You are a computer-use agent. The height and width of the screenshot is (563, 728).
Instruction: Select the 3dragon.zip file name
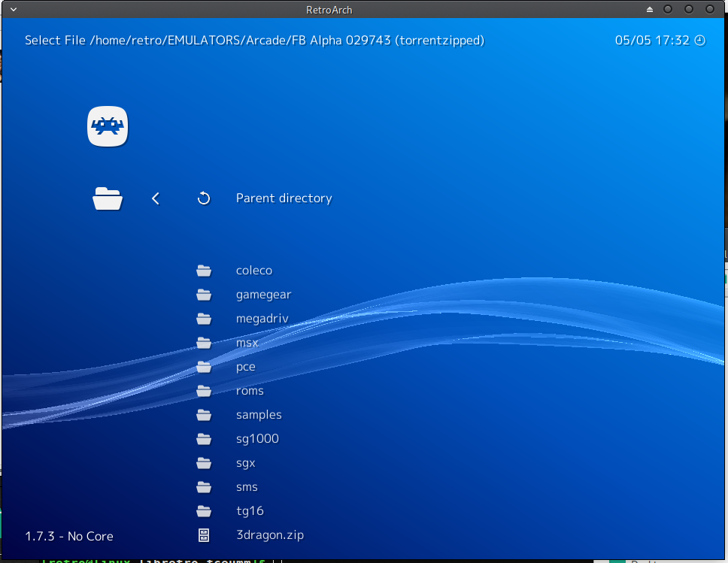[270, 535]
